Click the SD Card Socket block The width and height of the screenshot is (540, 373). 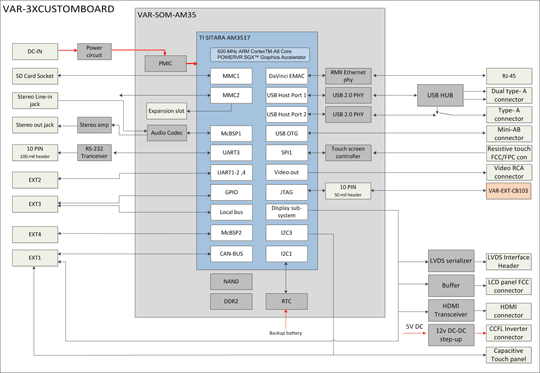[35, 76]
